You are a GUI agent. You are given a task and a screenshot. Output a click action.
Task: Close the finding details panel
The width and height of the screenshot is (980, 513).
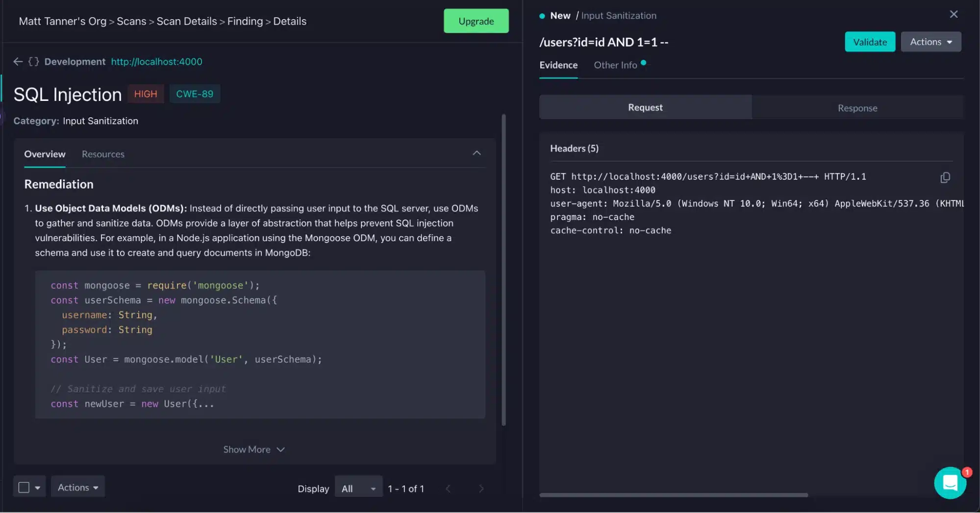[954, 15]
